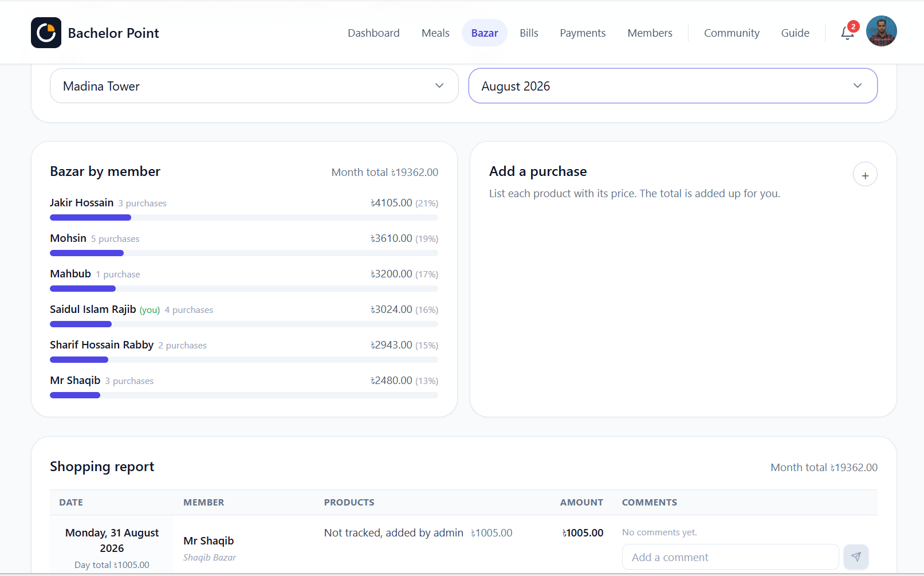Click the AMOUNT column header

581,503
